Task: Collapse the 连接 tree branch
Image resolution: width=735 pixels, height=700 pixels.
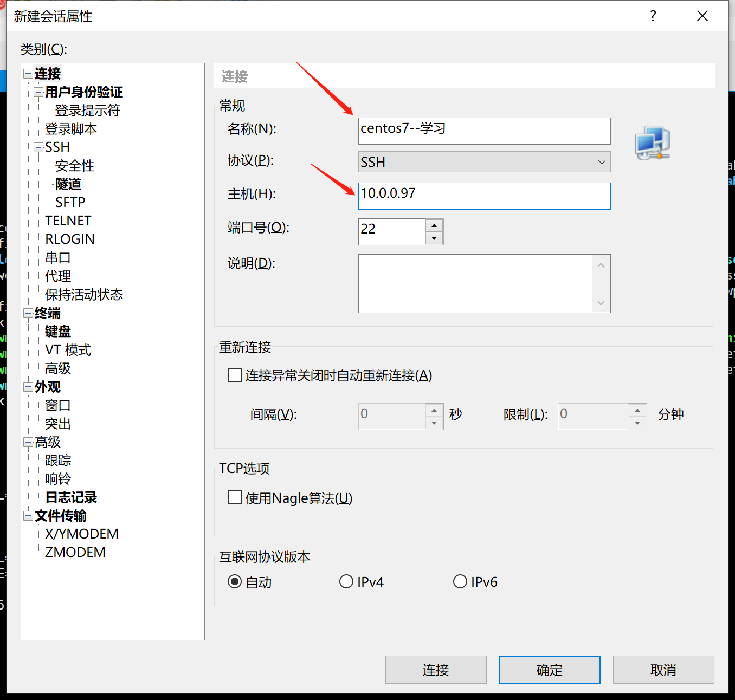Action: [27, 73]
